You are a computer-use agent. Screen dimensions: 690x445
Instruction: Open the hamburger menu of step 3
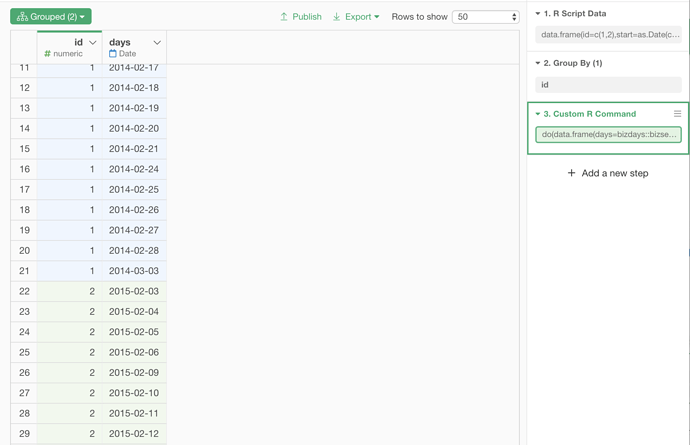point(677,114)
